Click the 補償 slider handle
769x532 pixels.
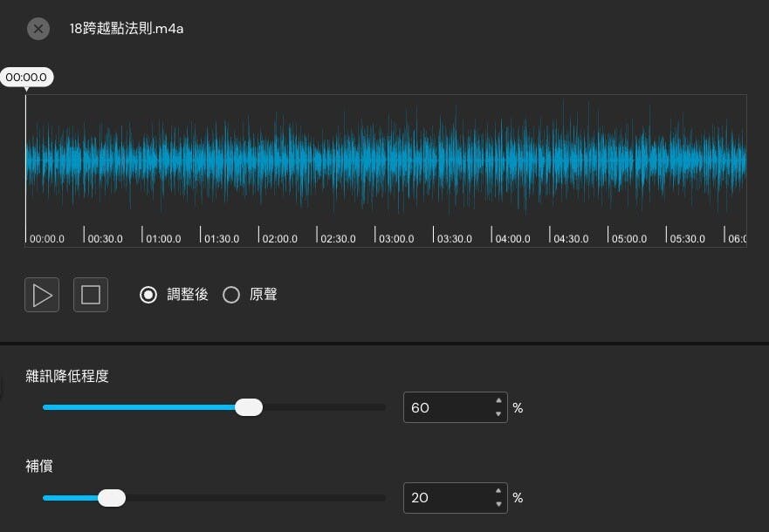point(112,498)
